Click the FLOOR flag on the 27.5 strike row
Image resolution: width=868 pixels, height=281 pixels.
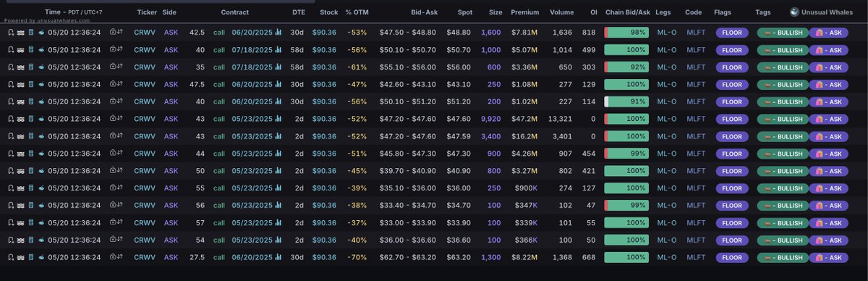pyautogui.click(x=731, y=257)
